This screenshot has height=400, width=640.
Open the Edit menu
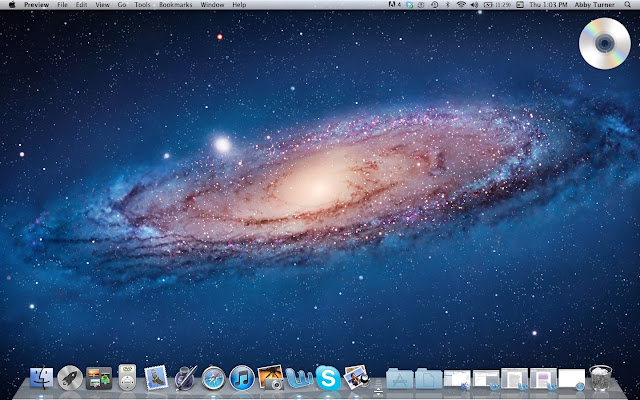click(x=81, y=5)
